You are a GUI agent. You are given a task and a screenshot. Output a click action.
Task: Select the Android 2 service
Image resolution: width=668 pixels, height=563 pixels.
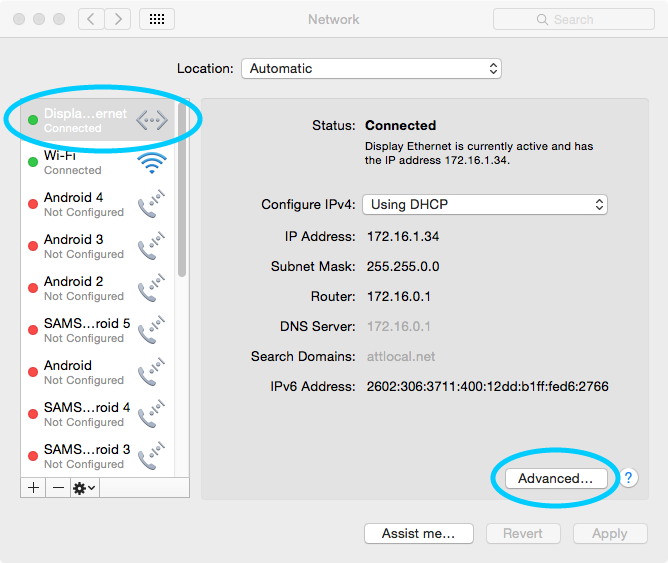98,288
